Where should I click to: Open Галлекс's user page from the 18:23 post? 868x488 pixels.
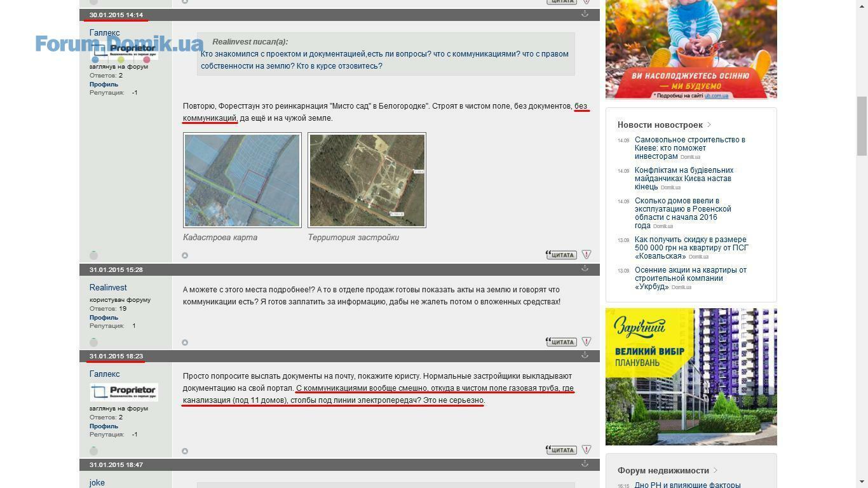point(104,374)
